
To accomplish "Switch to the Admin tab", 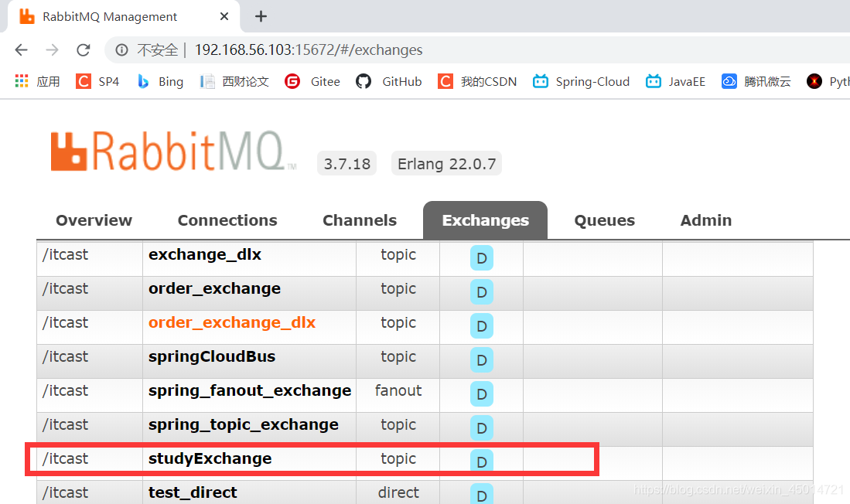I will (x=706, y=220).
